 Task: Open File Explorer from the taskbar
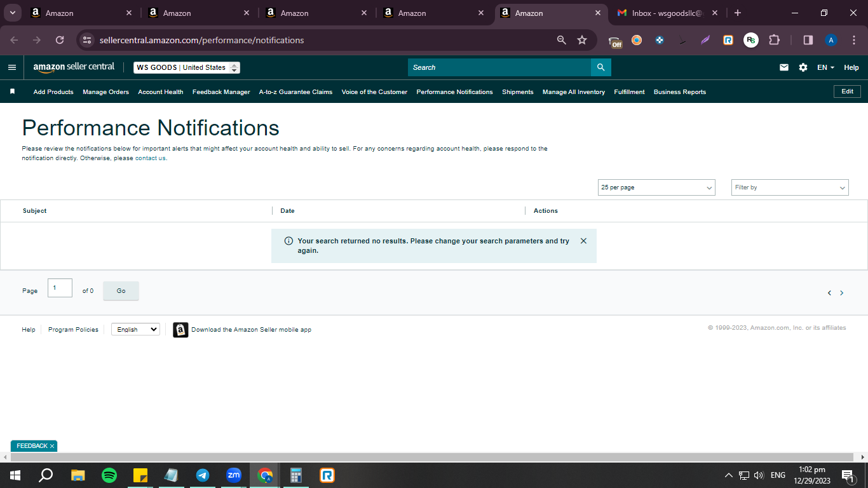click(78, 475)
